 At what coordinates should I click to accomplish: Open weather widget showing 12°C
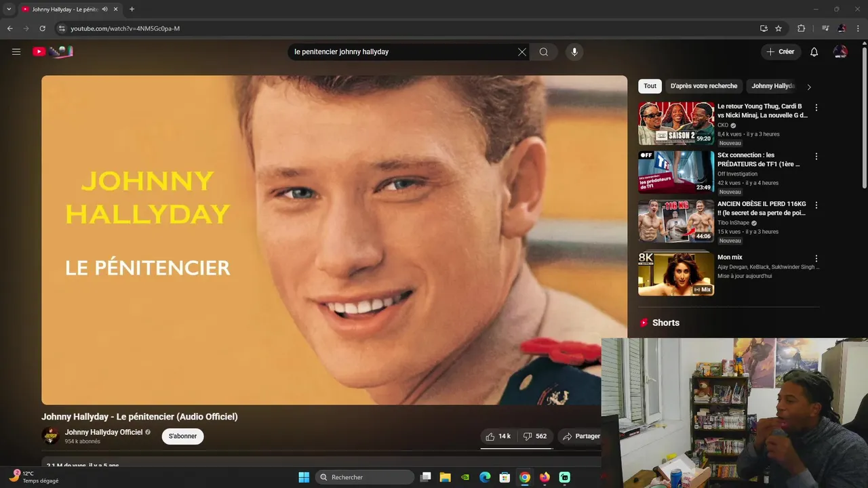(x=34, y=477)
